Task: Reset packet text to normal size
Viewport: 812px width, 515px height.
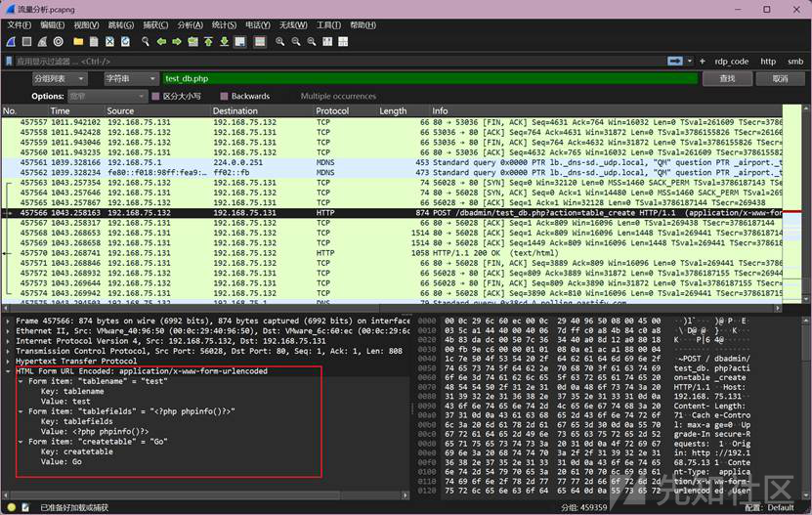Action: [x=312, y=41]
